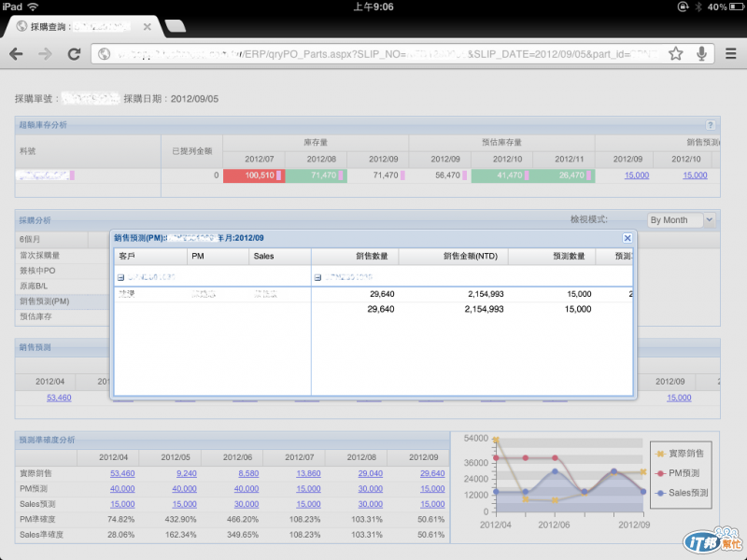Click the PM預測 legend entry in chart
The width and height of the screenshot is (747, 560).
pyautogui.click(x=678, y=473)
